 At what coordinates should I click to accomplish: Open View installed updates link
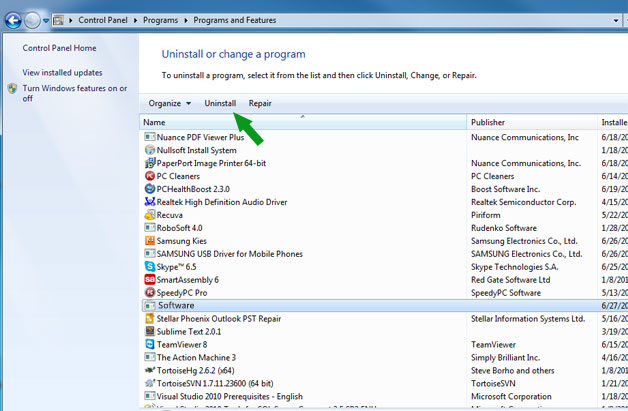point(62,73)
